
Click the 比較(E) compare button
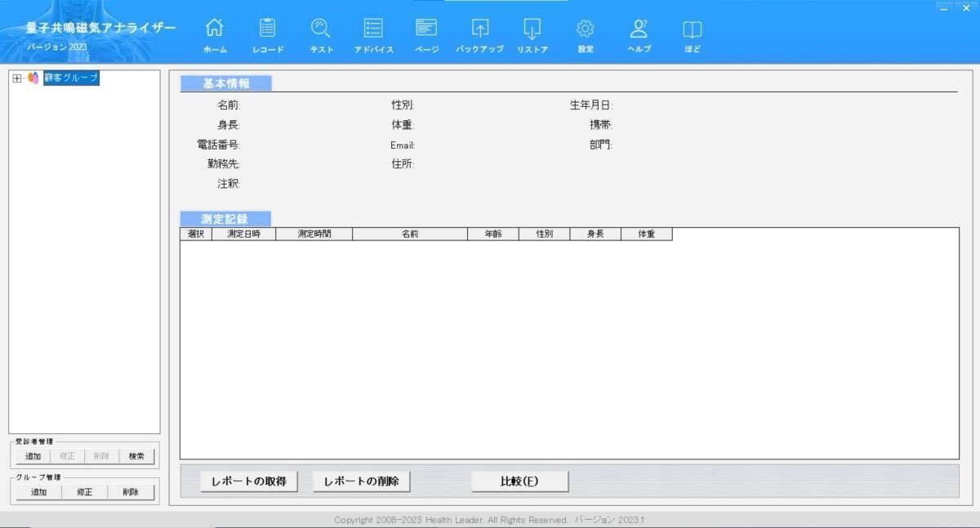(519, 481)
